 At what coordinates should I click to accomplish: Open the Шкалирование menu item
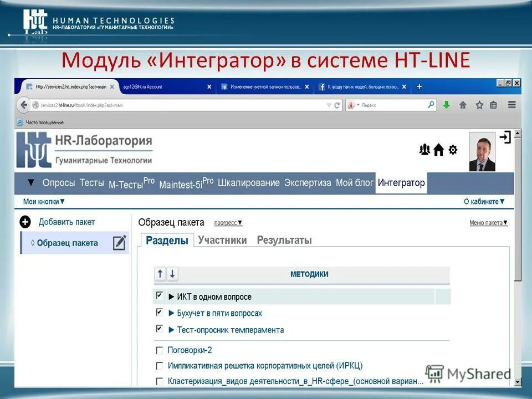(x=249, y=182)
